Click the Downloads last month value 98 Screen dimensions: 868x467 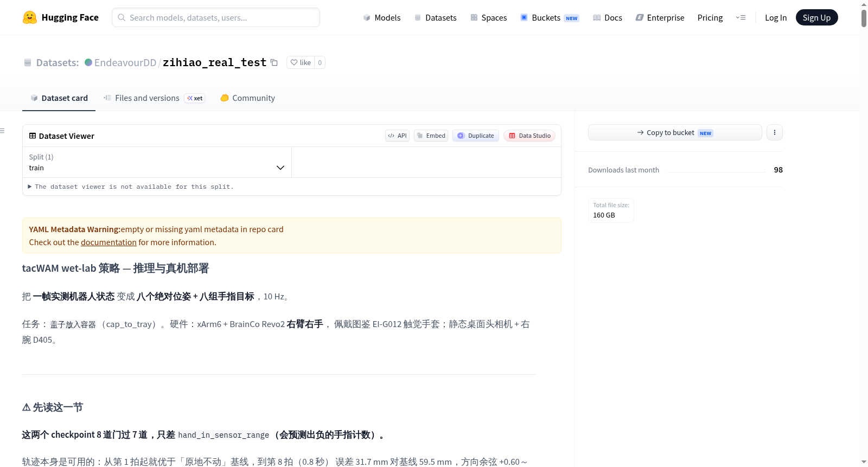point(778,170)
